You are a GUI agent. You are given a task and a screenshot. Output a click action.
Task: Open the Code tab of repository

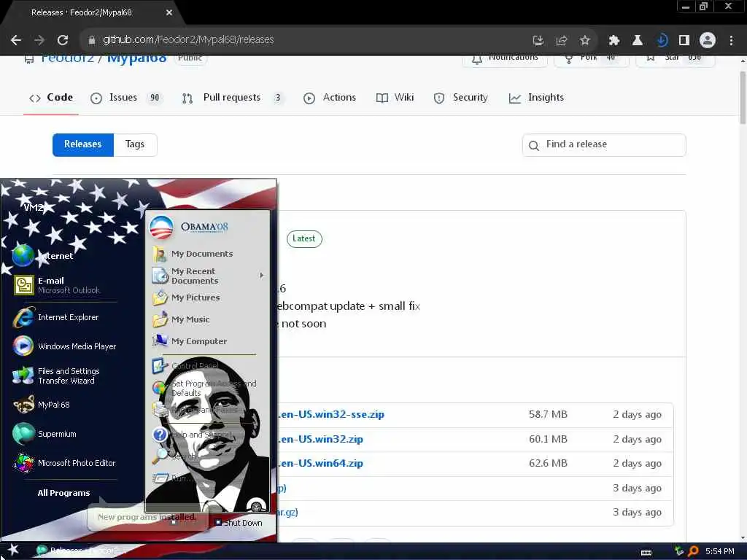tap(51, 98)
